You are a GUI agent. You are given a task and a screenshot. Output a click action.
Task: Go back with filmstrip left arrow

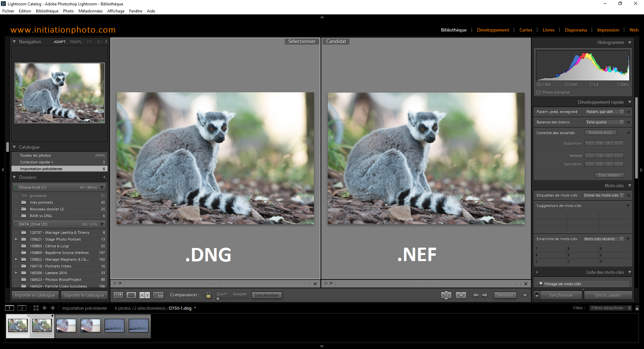point(44,308)
